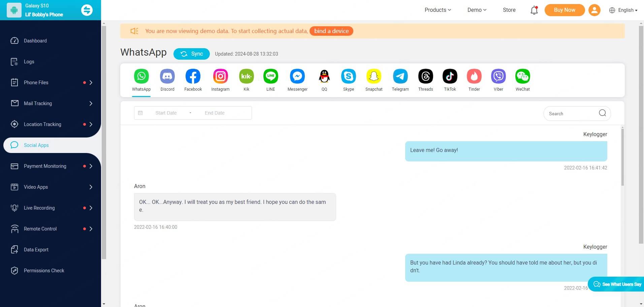Select the Threads app icon
Image resolution: width=644 pixels, height=307 pixels.
pyautogui.click(x=426, y=76)
